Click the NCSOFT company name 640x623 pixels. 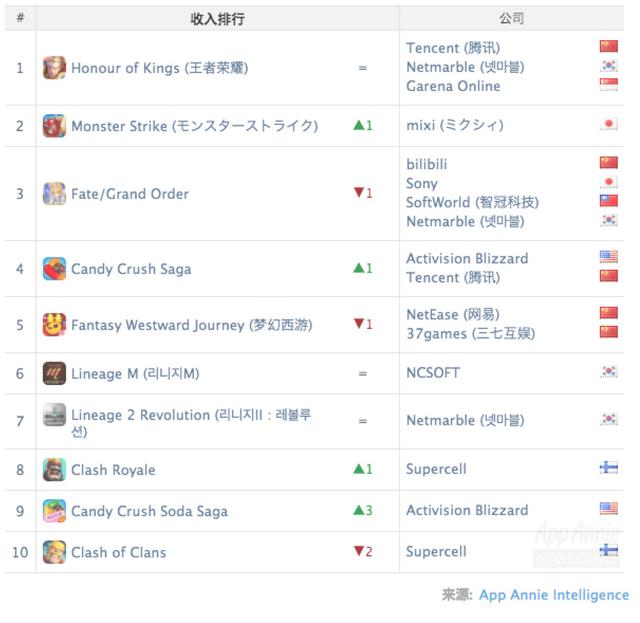[433, 373]
